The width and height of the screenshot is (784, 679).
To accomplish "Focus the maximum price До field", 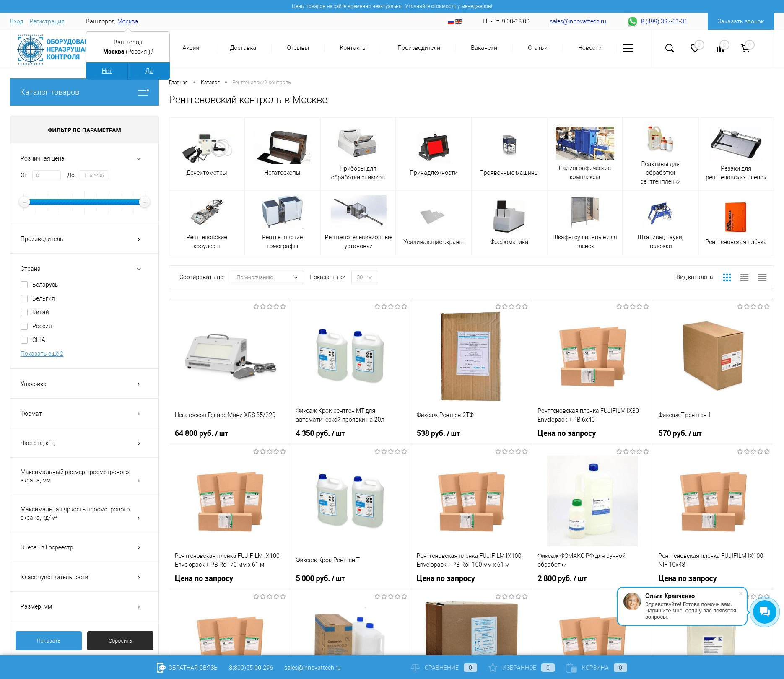I will [94, 176].
